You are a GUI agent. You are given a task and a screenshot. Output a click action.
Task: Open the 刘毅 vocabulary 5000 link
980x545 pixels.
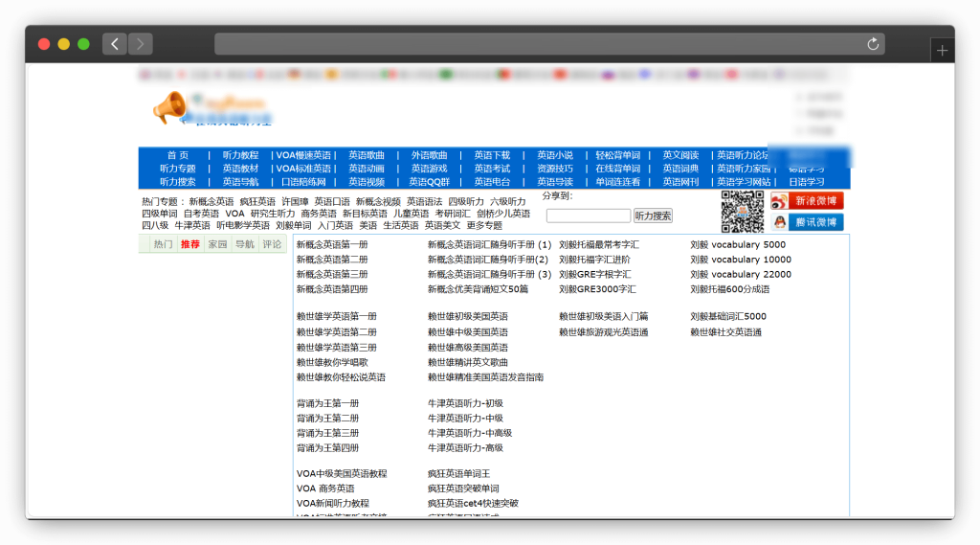point(738,245)
